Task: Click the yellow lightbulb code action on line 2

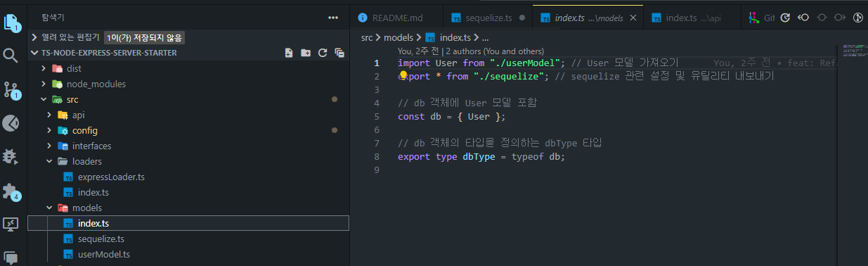Action: tap(403, 75)
